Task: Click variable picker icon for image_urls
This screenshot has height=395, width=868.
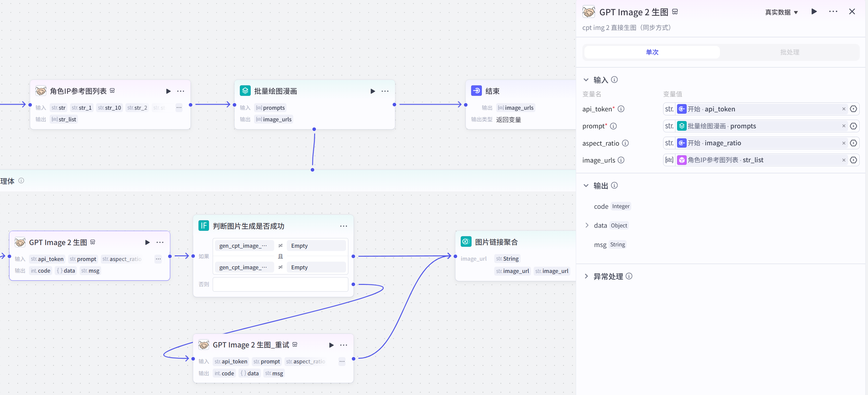Action: (853, 160)
